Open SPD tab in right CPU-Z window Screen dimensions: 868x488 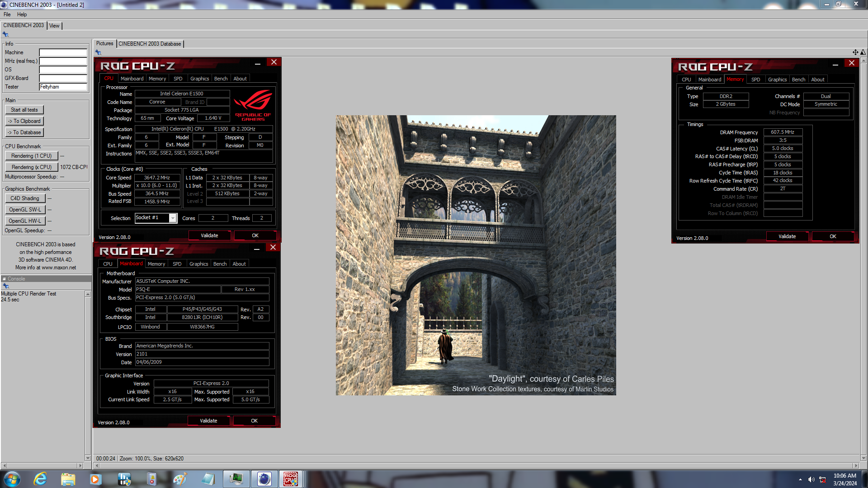755,80
